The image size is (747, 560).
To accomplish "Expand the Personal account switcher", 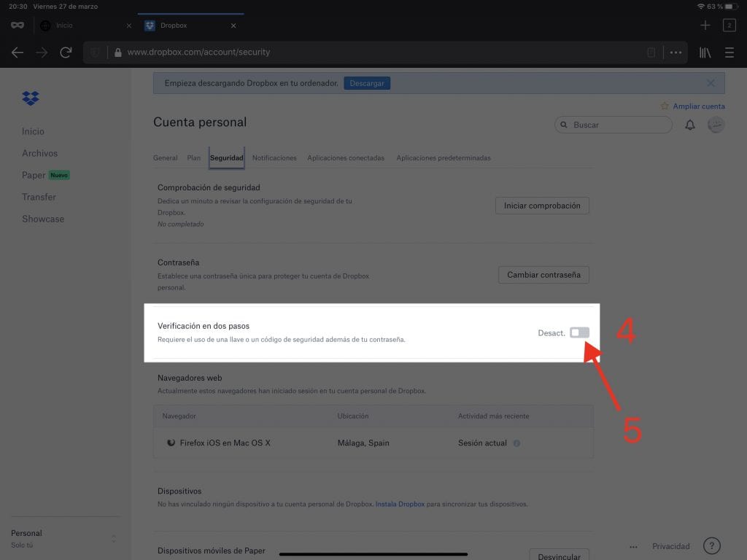I will pos(113,539).
